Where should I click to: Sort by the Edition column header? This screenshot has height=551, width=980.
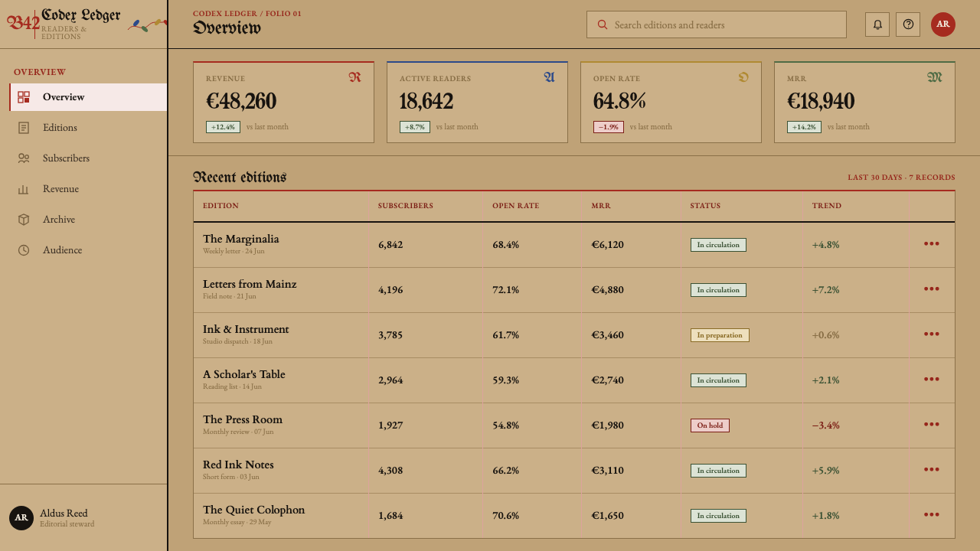point(220,206)
